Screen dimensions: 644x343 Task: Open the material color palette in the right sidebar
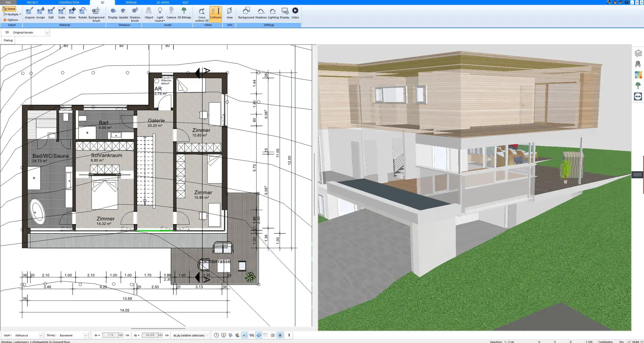point(639,75)
